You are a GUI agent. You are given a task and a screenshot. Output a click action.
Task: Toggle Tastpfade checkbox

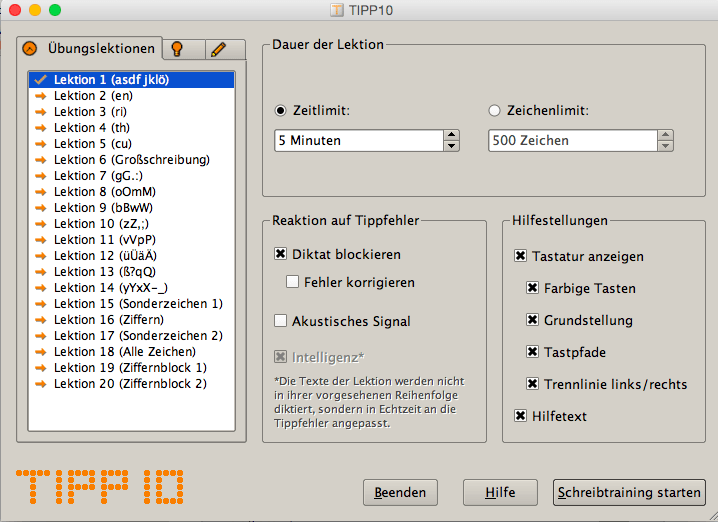(x=533, y=352)
